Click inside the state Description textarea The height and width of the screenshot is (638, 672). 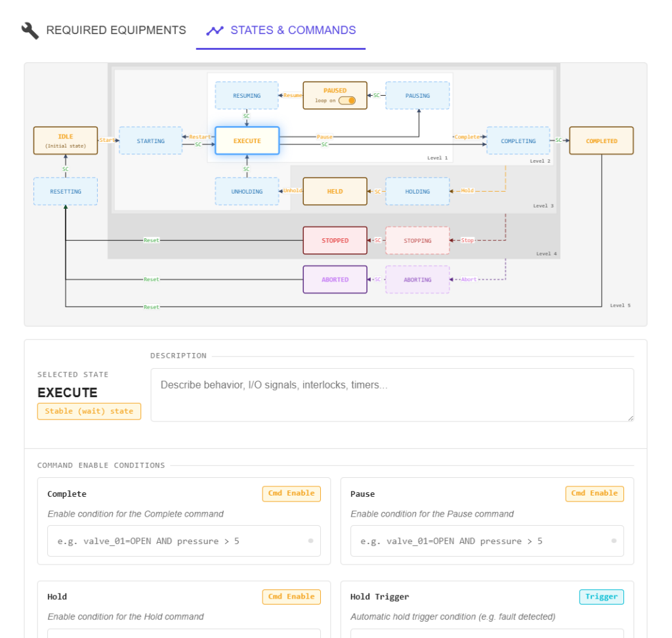pyautogui.click(x=392, y=394)
